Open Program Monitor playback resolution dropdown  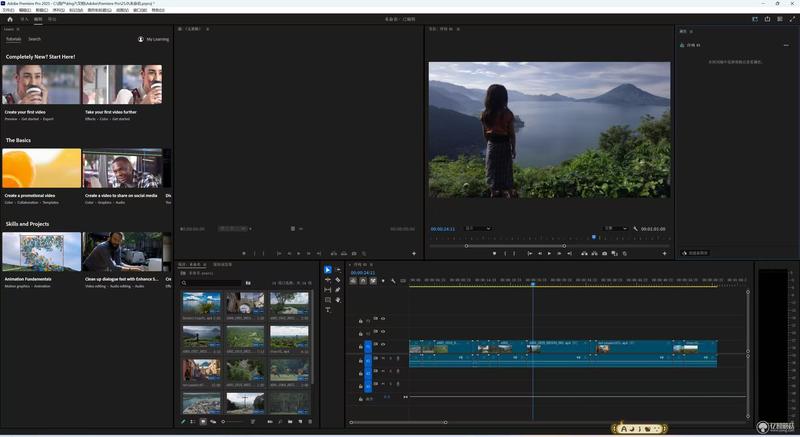tap(615, 228)
